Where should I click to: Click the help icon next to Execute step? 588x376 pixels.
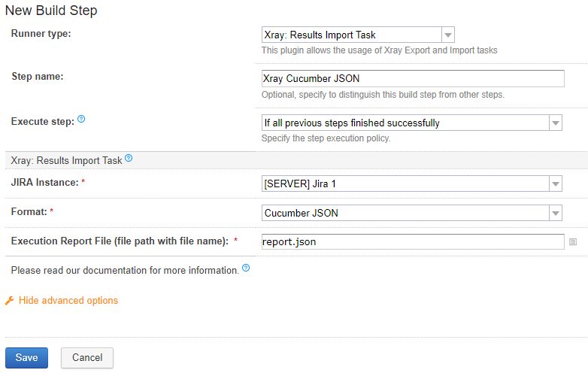pos(81,120)
